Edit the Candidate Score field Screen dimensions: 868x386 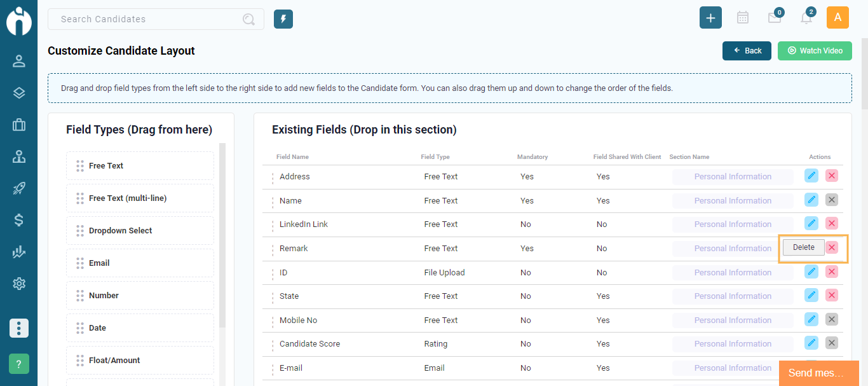pyautogui.click(x=811, y=343)
